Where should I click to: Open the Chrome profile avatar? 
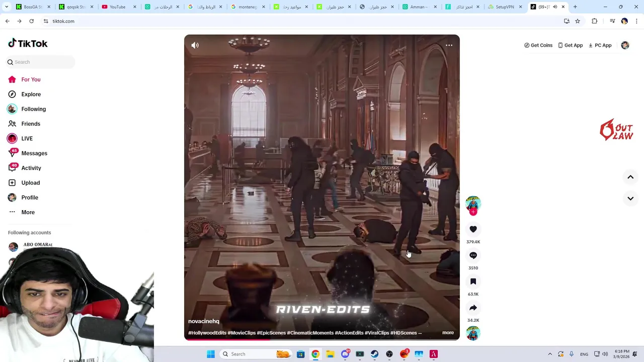(624, 21)
